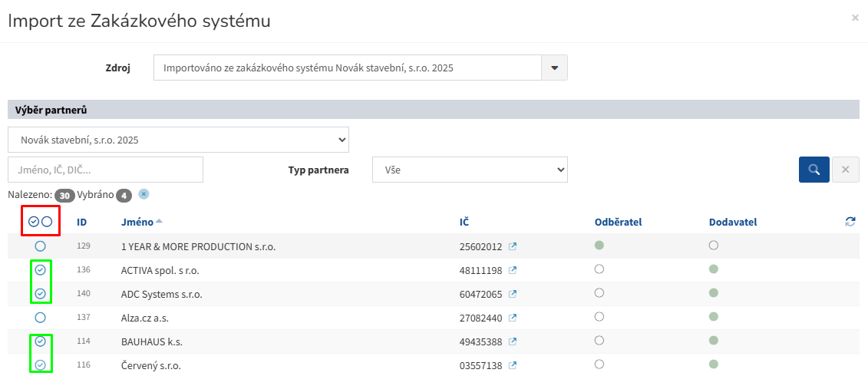Open the Zdroj dropdown arrow

point(555,68)
